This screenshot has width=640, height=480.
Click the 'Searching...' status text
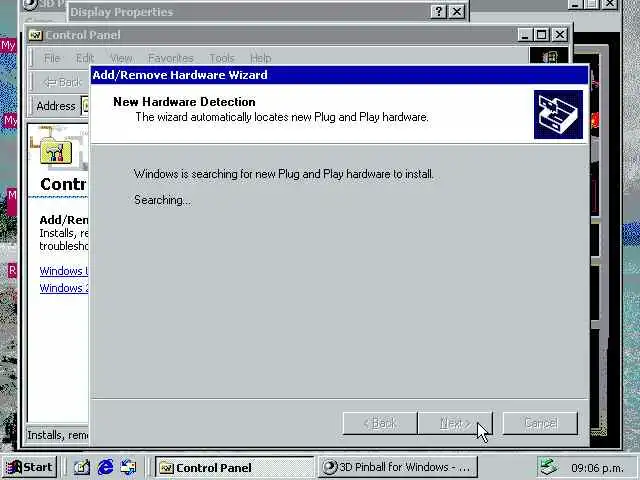pyautogui.click(x=162, y=200)
